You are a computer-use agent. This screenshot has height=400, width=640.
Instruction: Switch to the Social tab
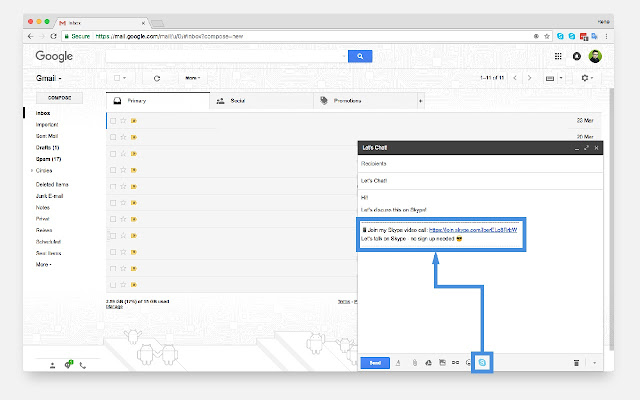(262, 101)
